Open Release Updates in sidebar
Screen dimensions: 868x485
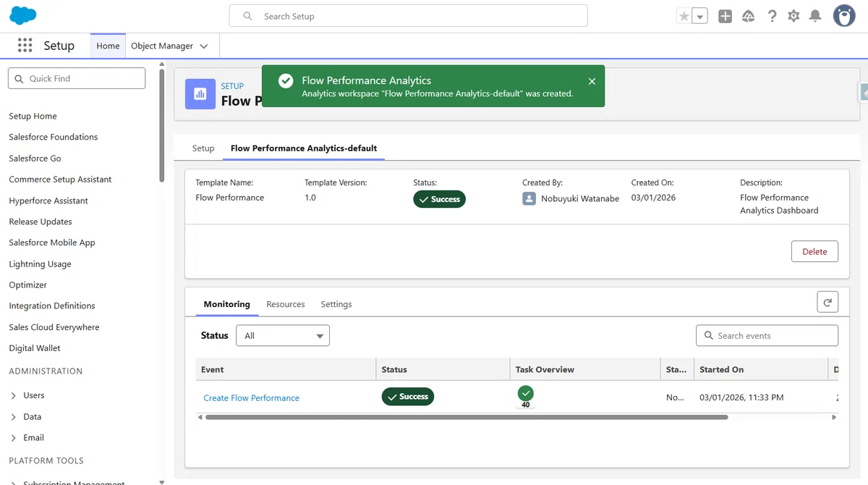click(x=41, y=222)
